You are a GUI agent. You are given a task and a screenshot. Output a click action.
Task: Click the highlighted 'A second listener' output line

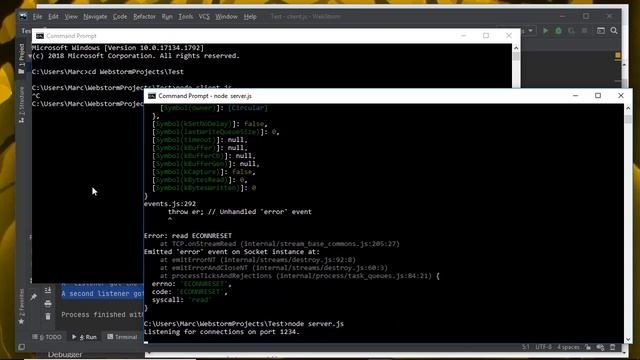pyautogui.click(x=102, y=293)
